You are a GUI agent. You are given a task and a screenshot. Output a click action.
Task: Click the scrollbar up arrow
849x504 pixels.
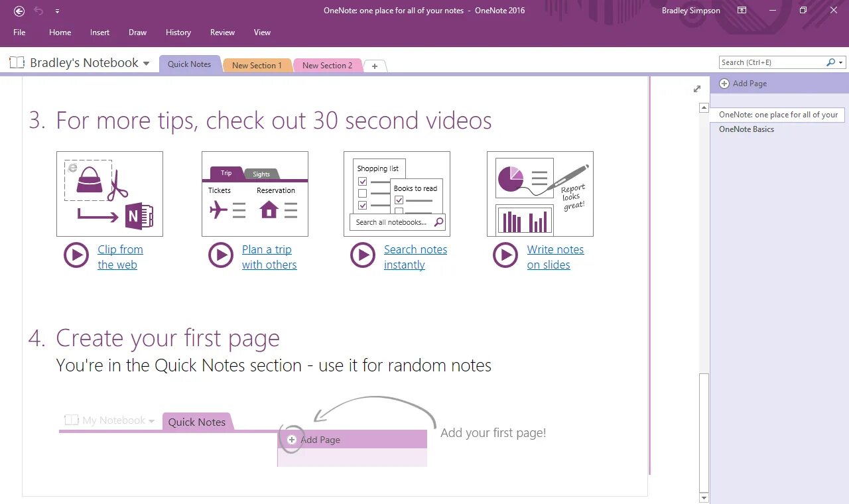pos(704,107)
